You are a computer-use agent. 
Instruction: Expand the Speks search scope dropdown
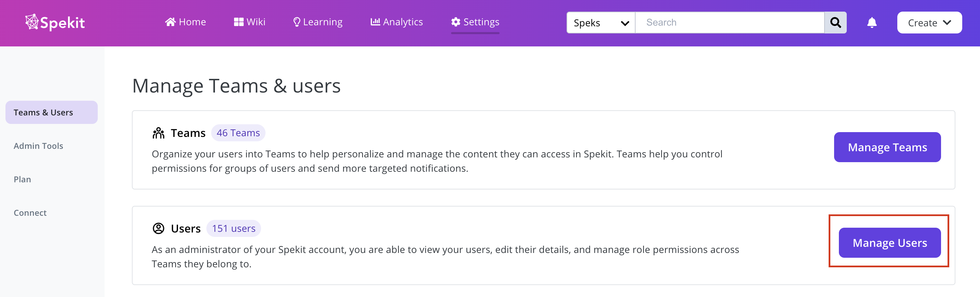coord(601,23)
